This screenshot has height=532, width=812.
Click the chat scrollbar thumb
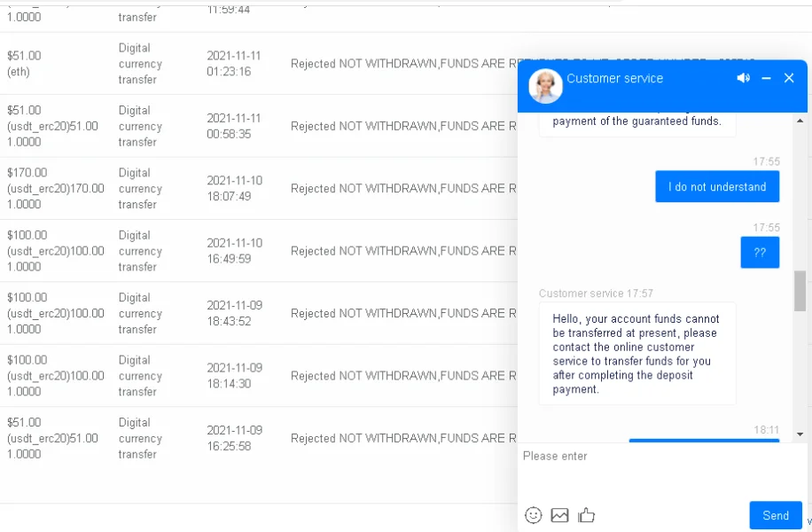[x=800, y=292]
